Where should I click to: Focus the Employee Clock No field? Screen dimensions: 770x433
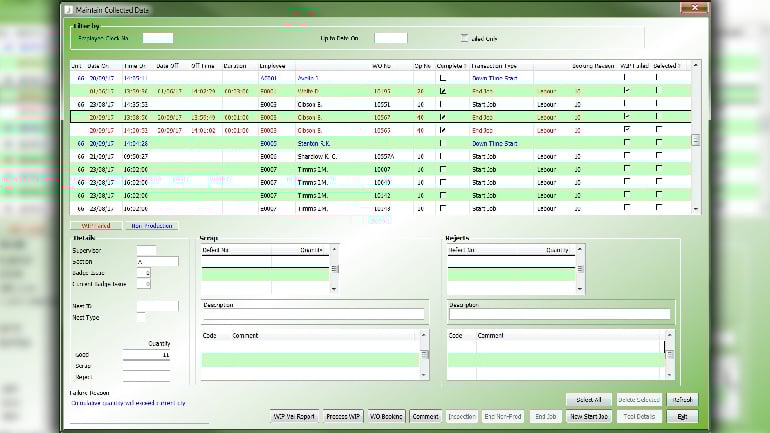[x=157, y=38]
